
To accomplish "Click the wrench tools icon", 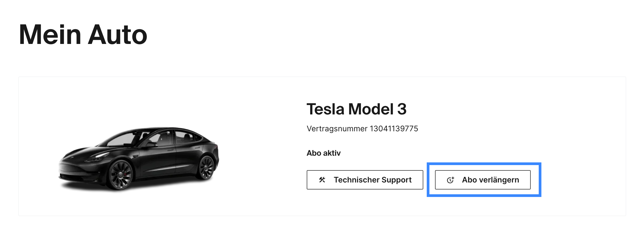I will click(x=322, y=180).
